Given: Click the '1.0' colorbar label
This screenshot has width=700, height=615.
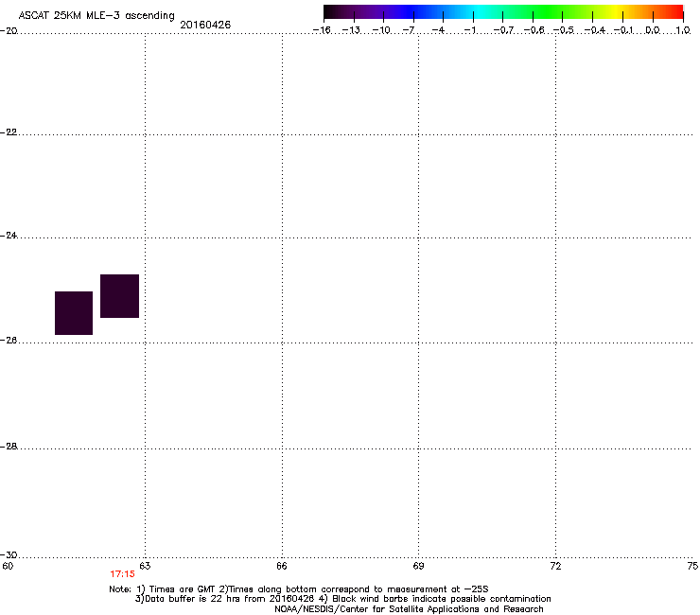Looking at the screenshot, I should 683,30.
